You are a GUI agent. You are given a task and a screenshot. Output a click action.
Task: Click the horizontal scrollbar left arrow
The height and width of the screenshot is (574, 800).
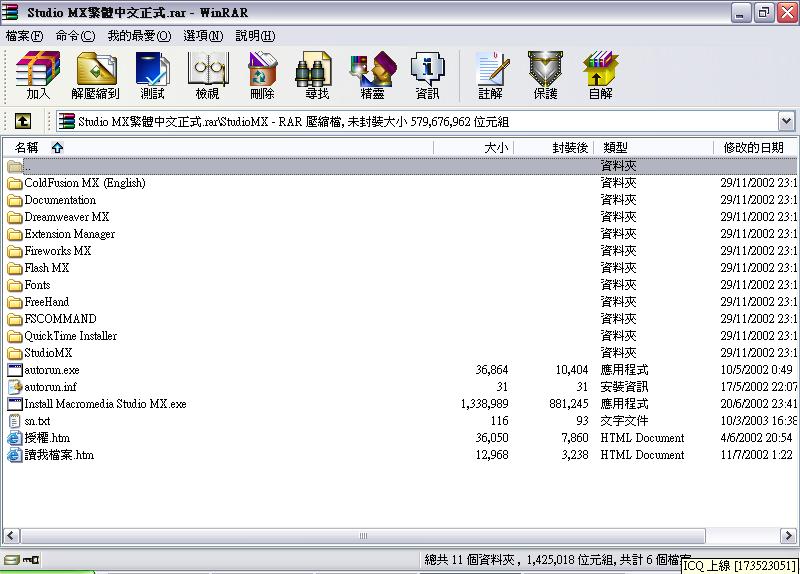pyautogui.click(x=11, y=536)
